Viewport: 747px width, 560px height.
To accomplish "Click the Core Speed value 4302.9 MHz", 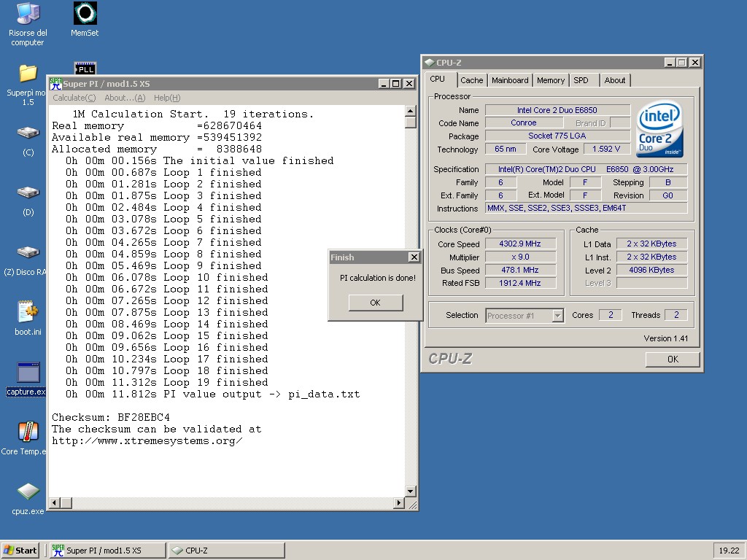I will point(520,244).
